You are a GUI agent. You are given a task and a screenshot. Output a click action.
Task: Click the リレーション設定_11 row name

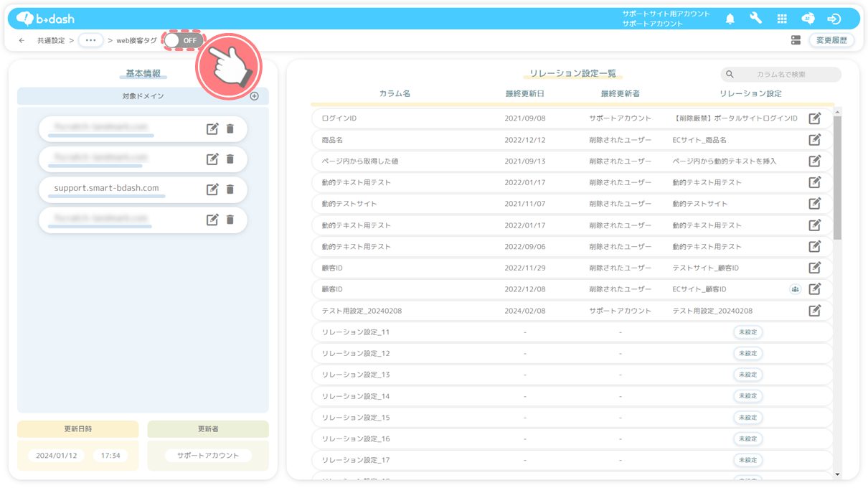point(355,332)
